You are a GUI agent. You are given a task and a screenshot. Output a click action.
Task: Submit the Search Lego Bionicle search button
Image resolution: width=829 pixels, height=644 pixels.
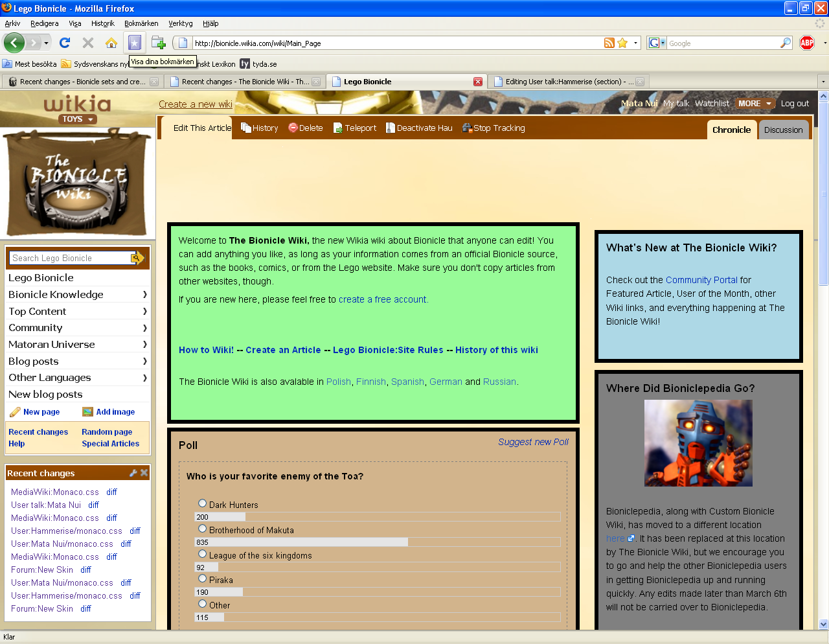click(x=138, y=258)
